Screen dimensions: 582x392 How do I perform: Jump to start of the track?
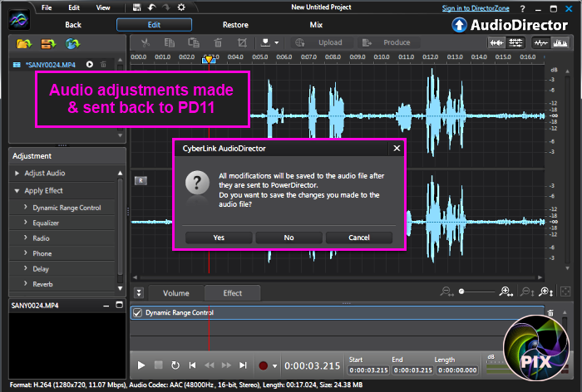(192, 365)
